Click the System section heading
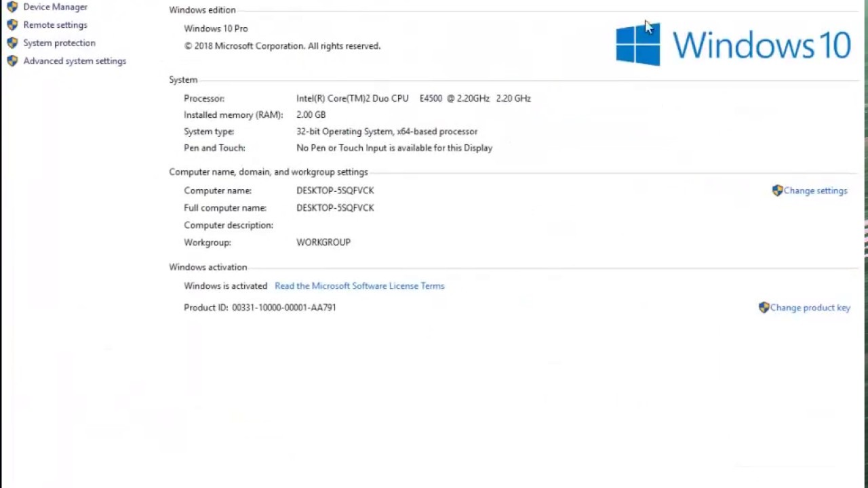 coord(183,80)
